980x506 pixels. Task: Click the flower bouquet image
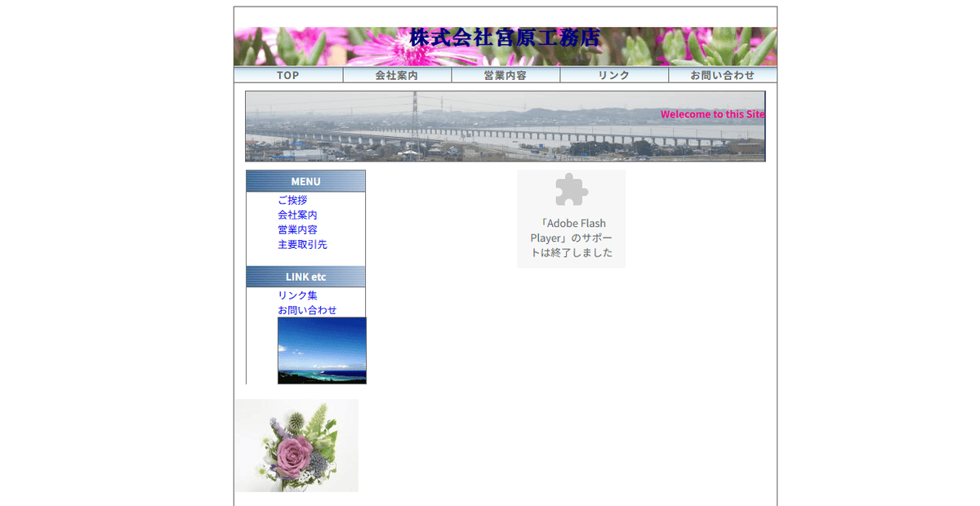[296, 445]
